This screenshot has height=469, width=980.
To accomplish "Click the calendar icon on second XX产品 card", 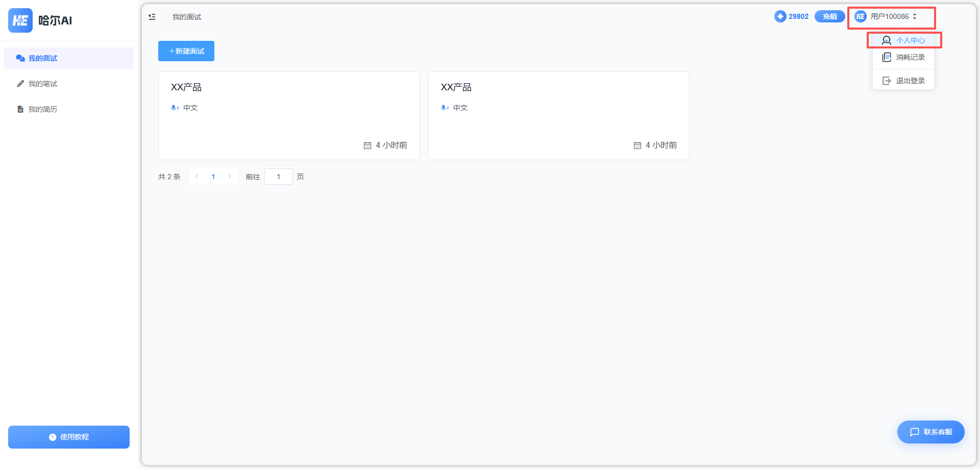I will point(637,145).
